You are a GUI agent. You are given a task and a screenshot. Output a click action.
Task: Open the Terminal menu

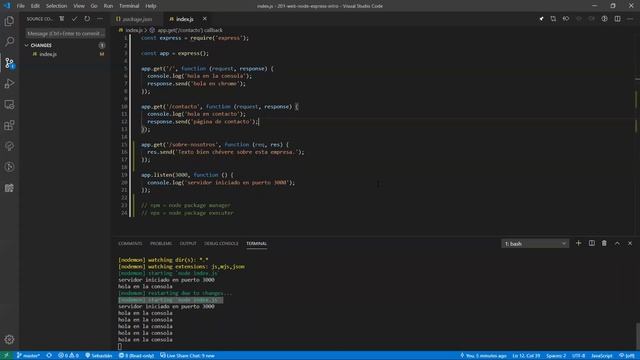129,6
